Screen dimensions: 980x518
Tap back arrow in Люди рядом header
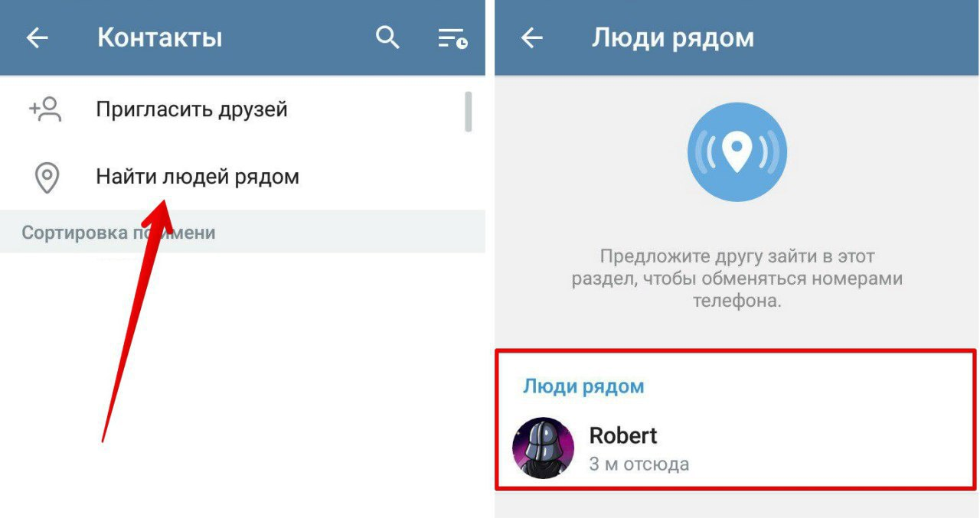pyautogui.click(x=531, y=38)
